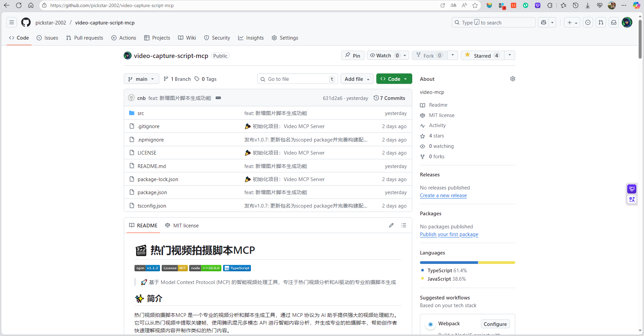Pin this repository to profile

(x=353, y=55)
